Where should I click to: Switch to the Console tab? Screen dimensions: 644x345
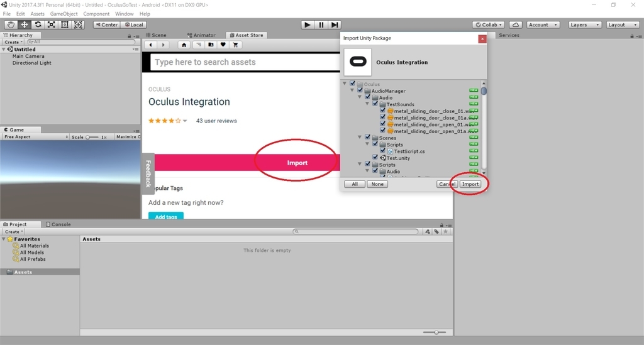[x=58, y=224]
